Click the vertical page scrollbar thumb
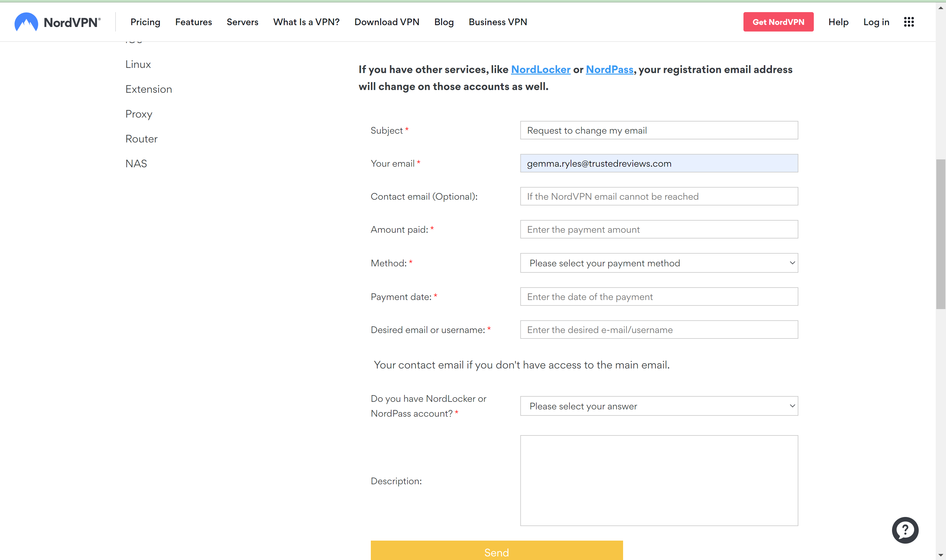Viewport: 946px width, 560px height. (940, 234)
